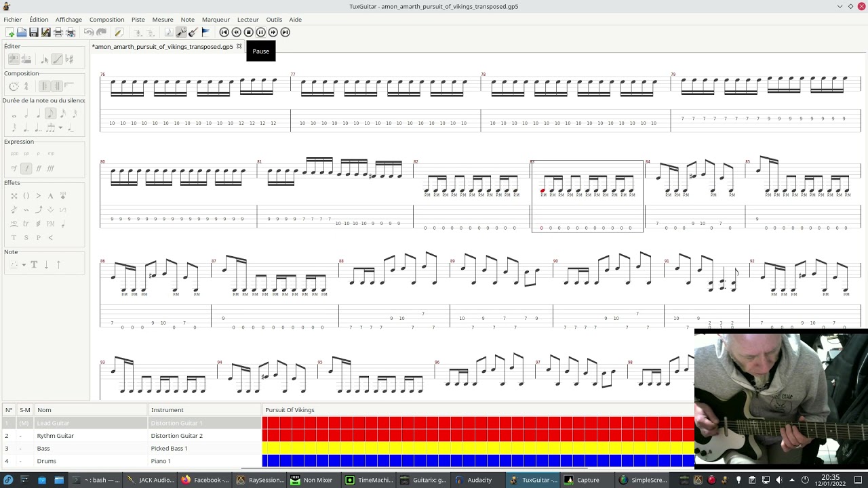Click the Save As icon
This screenshot has width=868, height=488.
[46, 32]
